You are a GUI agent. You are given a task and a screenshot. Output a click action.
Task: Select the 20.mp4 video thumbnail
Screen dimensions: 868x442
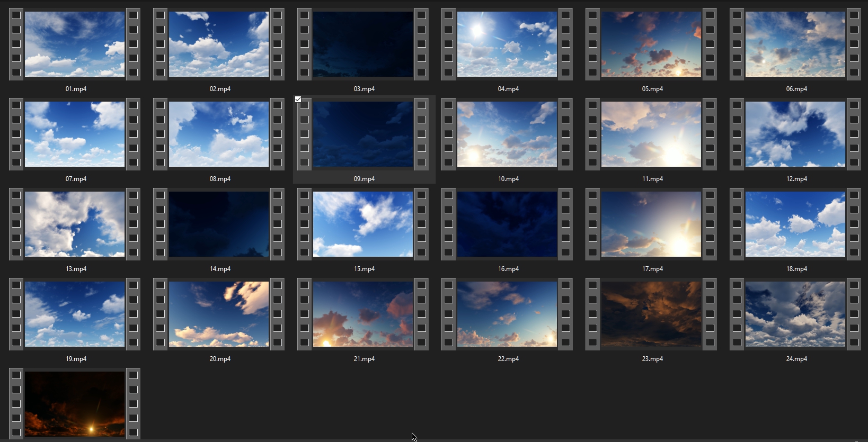click(219, 314)
